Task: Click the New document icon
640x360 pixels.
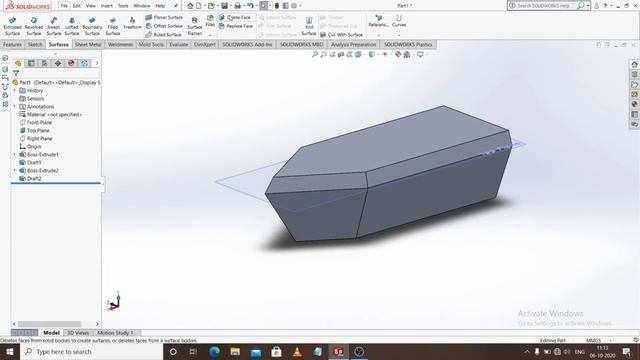Action: point(198,6)
